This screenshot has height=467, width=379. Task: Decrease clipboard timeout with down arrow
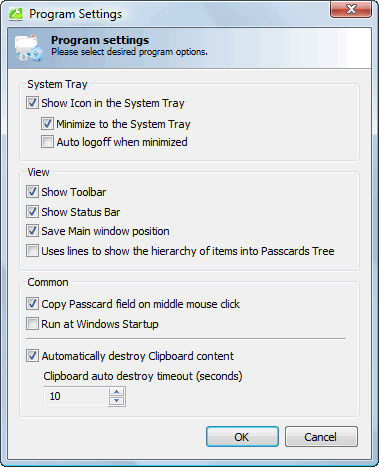[117, 401]
